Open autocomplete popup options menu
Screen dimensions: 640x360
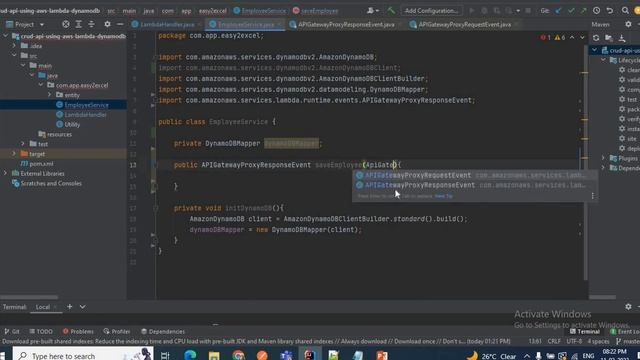tap(592, 196)
